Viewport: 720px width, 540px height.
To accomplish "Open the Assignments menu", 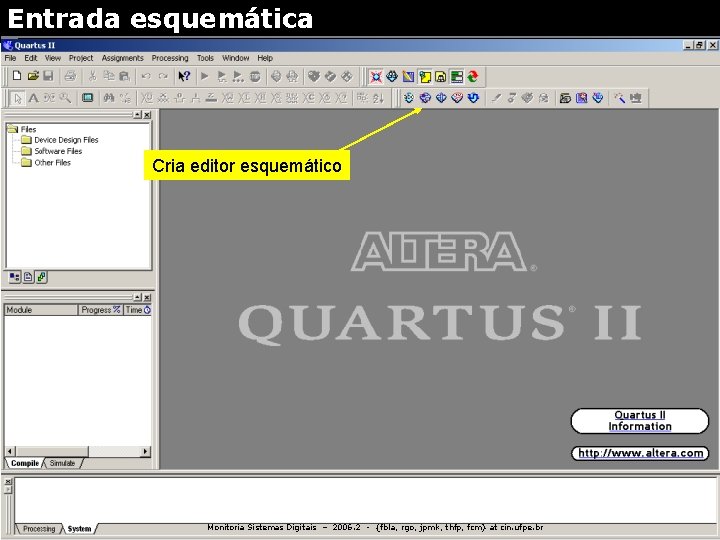I will (x=123, y=58).
